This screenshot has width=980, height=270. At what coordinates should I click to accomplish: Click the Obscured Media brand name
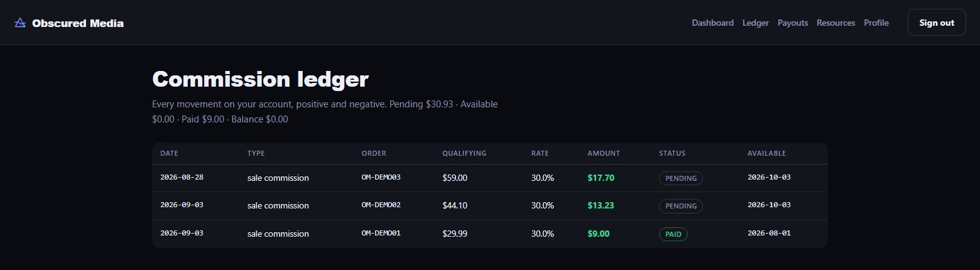[78, 23]
